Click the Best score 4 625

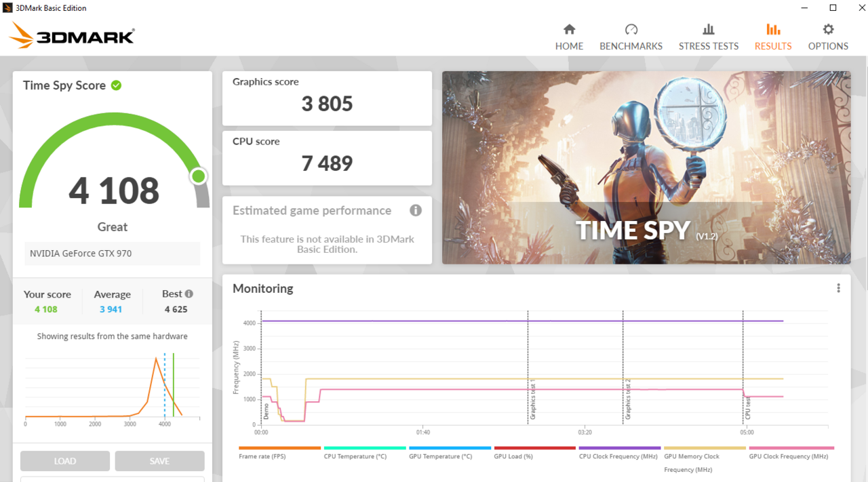(x=176, y=309)
